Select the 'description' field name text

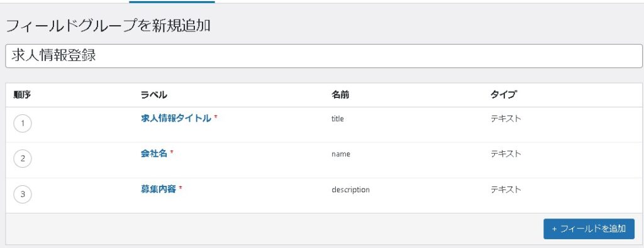351,190
